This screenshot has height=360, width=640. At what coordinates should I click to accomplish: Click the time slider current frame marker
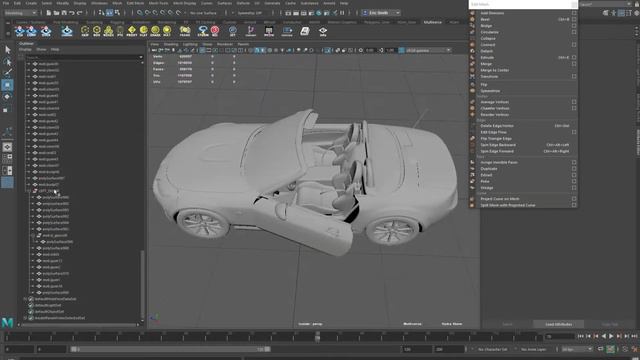[x=317, y=337]
